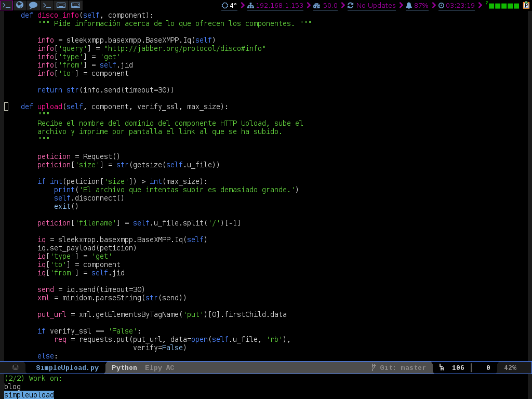This screenshot has height=399, width=532.
Task: Click the Git branch icon in modeline
Action: coord(374,367)
